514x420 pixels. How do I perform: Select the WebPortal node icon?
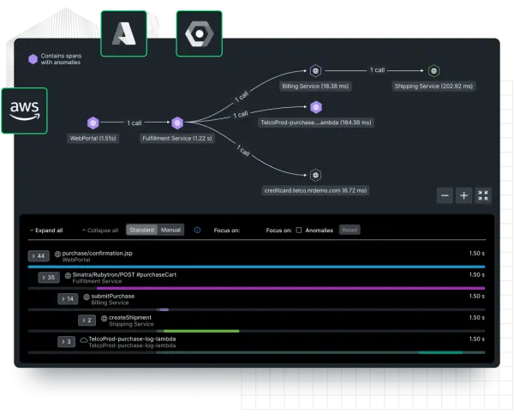click(93, 123)
